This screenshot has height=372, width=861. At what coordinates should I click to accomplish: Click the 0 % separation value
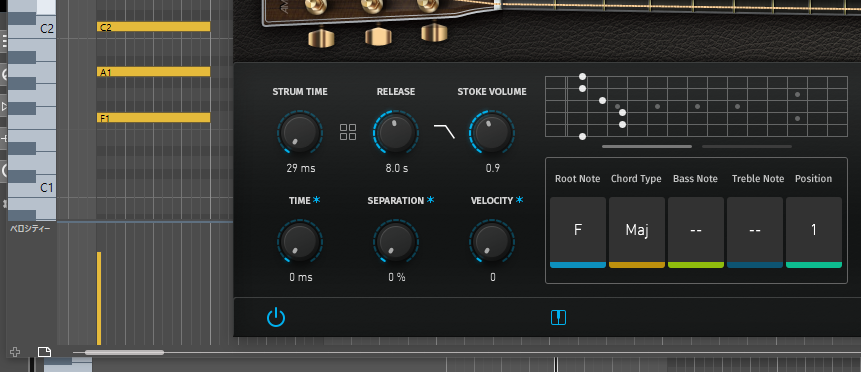point(396,277)
